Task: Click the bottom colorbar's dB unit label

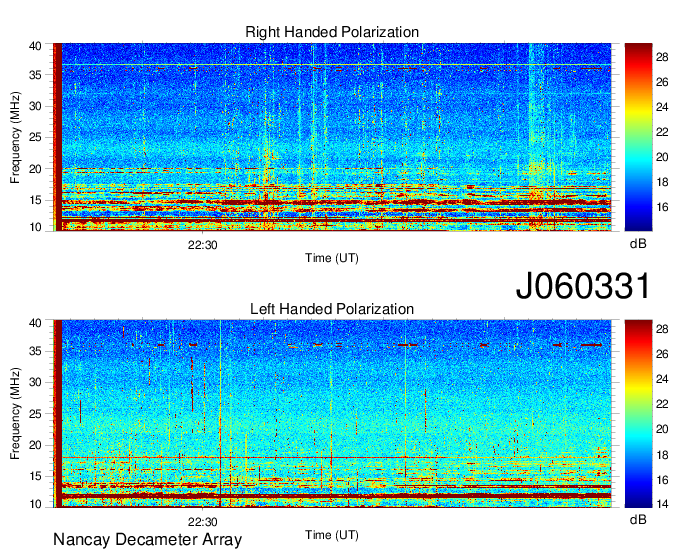Action: [x=638, y=519]
